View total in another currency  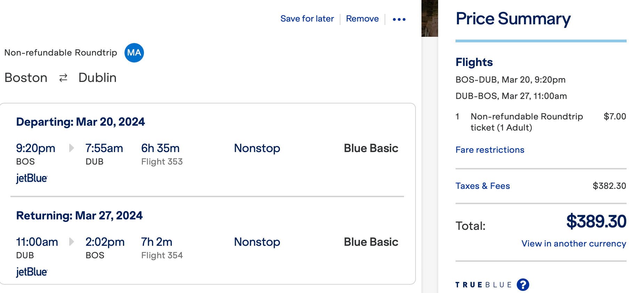click(x=574, y=244)
